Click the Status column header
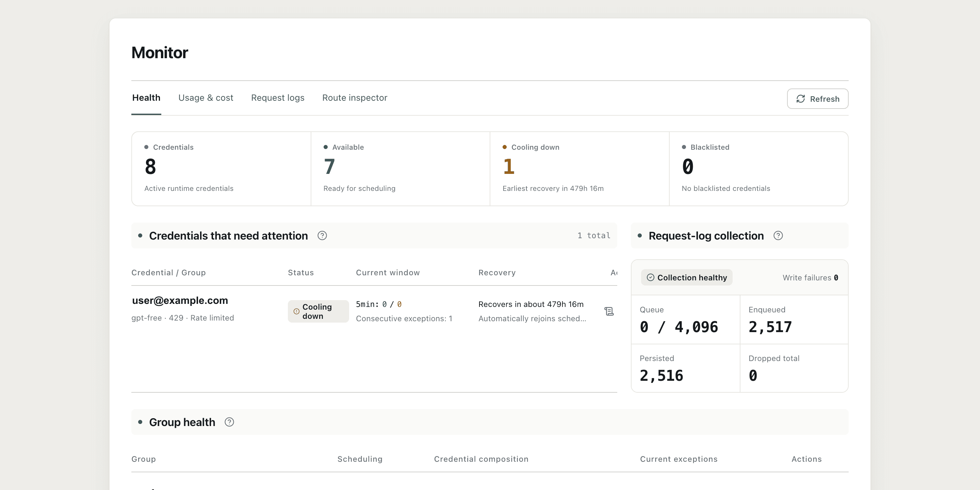 click(x=300, y=272)
